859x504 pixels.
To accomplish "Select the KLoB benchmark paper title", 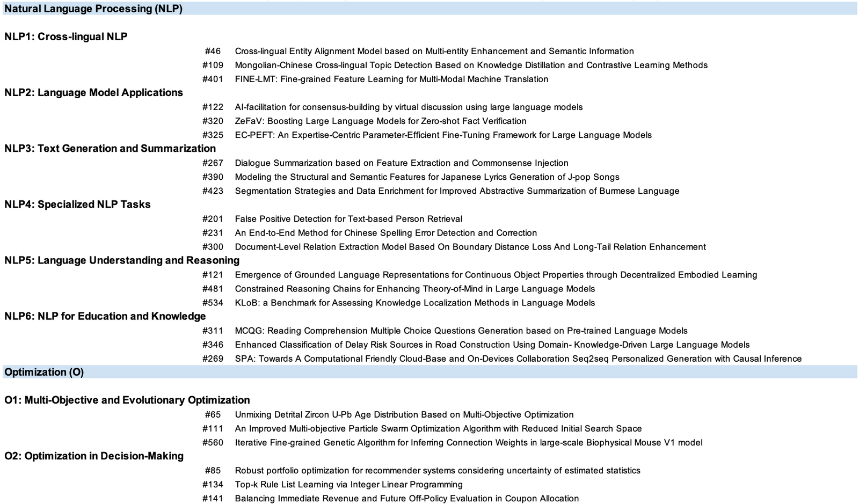I will point(414,303).
